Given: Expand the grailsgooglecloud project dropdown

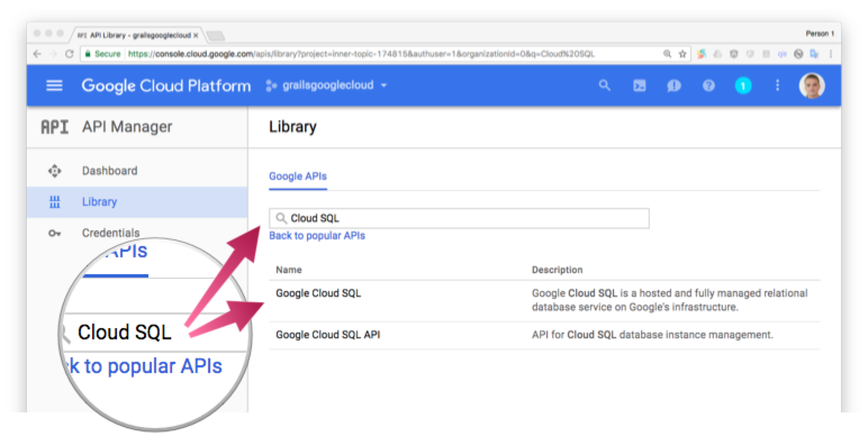Looking at the screenshot, I should pyautogui.click(x=327, y=85).
